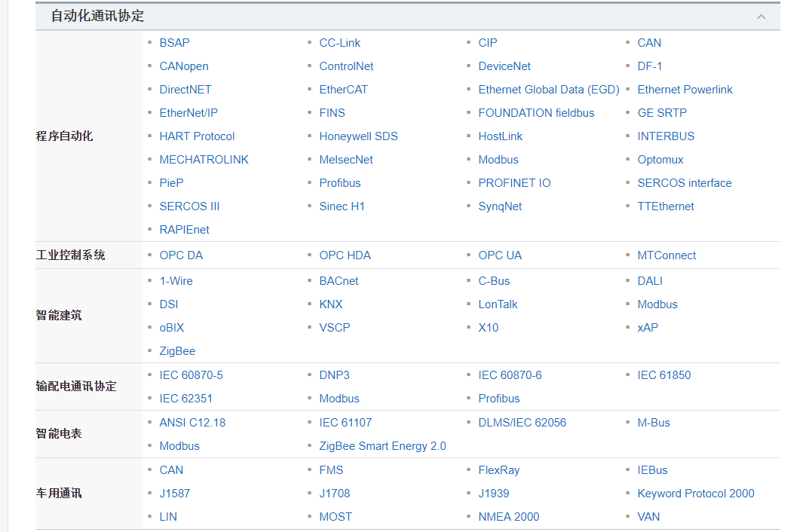Image resolution: width=803 pixels, height=532 pixels.
Task: Open the SERCOS interface link
Action: 684,183
